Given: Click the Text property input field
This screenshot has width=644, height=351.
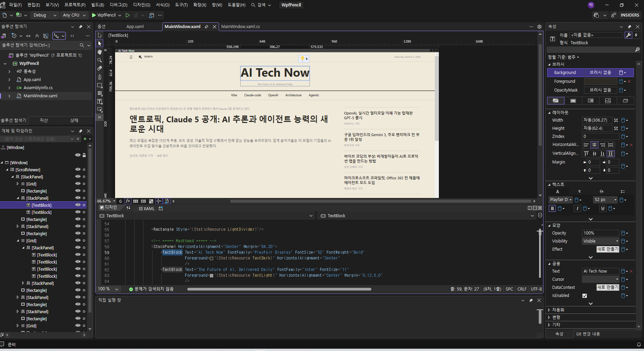Looking at the screenshot, I should [600, 271].
